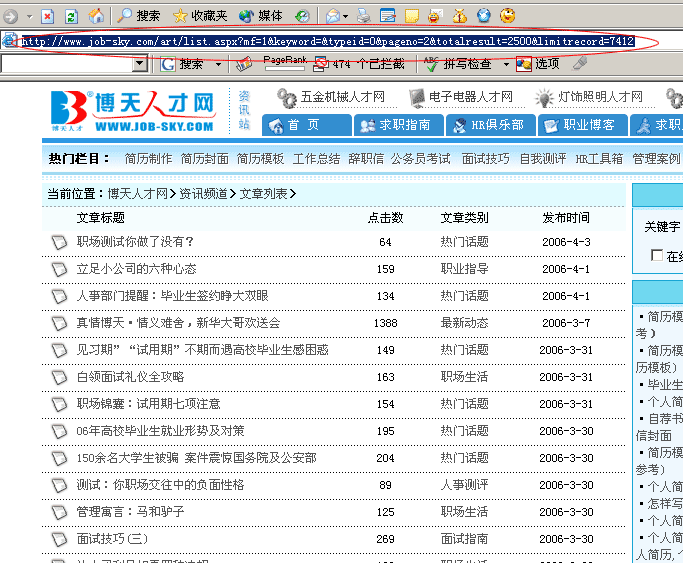Click the 简历模板 hot column link
The width and height of the screenshot is (683, 563).
point(260,159)
